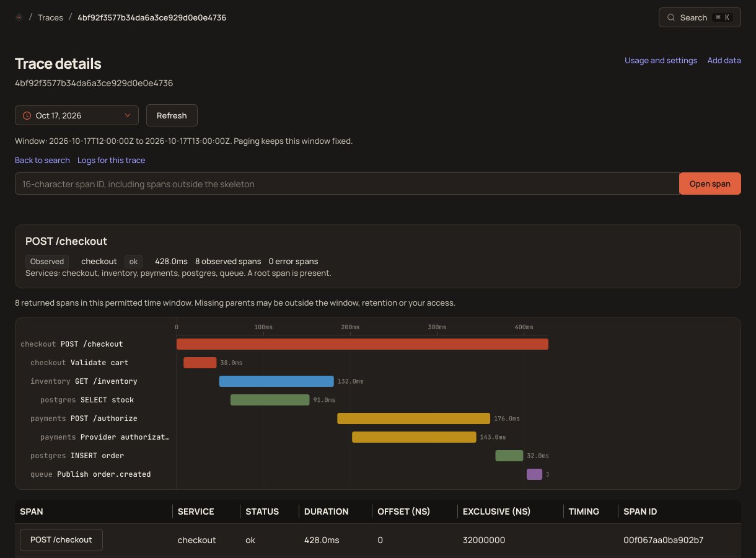Click the home logo icon in breadcrumb
The width and height of the screenshot is (756, 558).
point(19,17)
